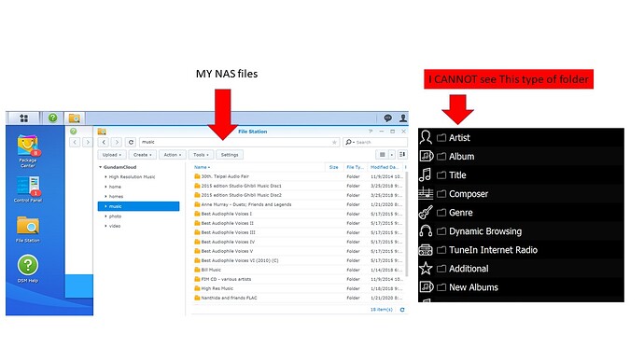This screenshot has height=362, width=644.
Task: Click the Genre guitar icon
Action: (x=426, y=212)
